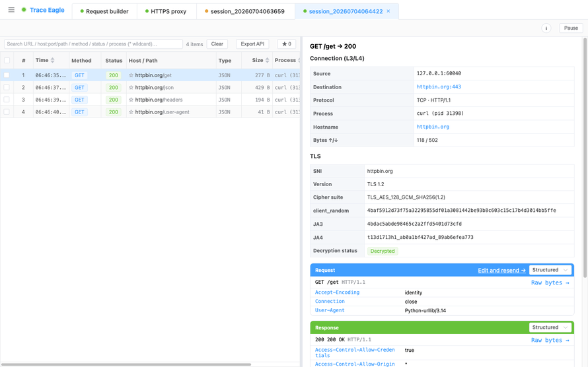Click the vertical scrollbar of the details panel

585,157
